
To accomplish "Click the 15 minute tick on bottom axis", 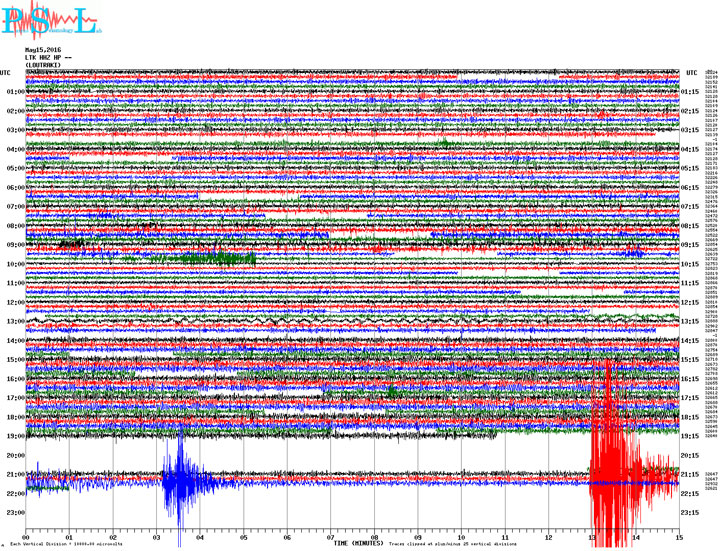I will tap(678, 536).
